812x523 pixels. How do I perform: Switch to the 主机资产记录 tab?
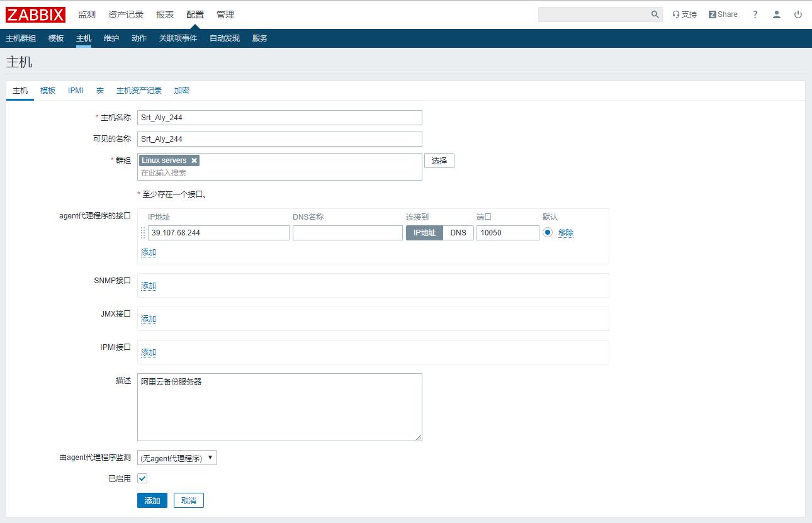[x=139, y=91]
